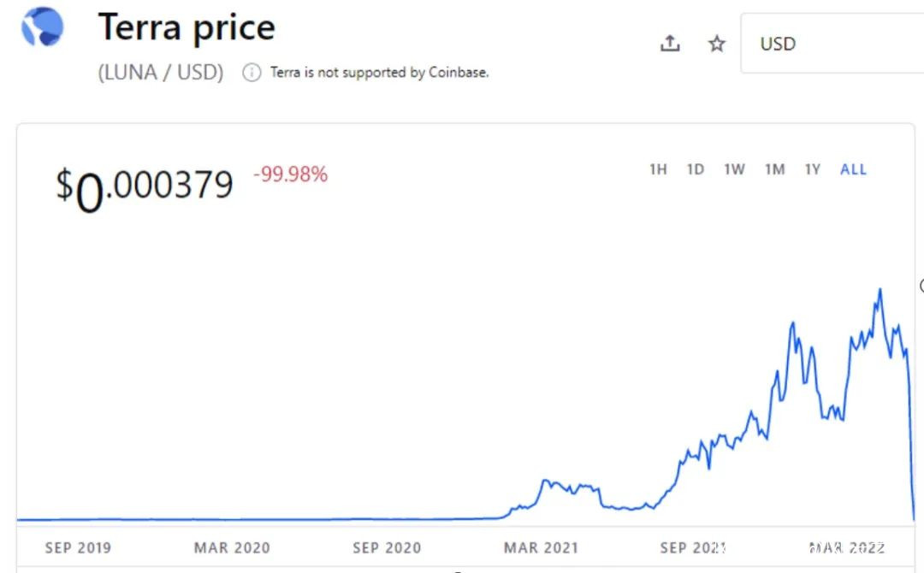Select the 1H time range
The height and width of the screenshot is (573, 924).
coord(658,169)
